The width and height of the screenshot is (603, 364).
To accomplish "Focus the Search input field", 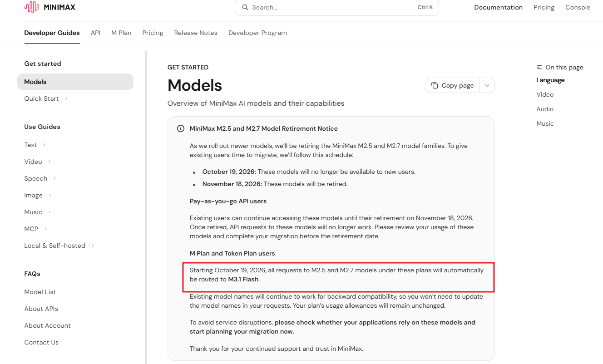I will point(336,7).
